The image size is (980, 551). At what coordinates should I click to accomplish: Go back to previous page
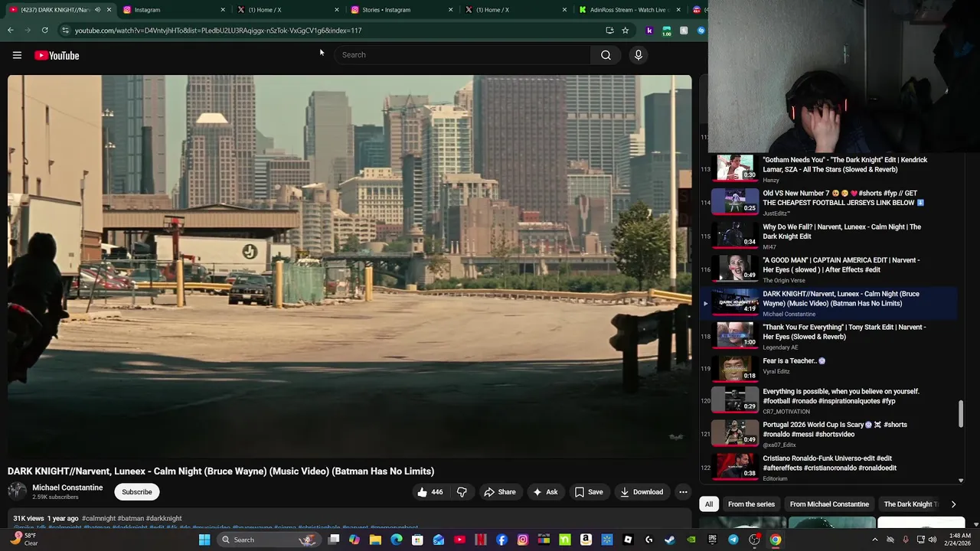(11, 31)
